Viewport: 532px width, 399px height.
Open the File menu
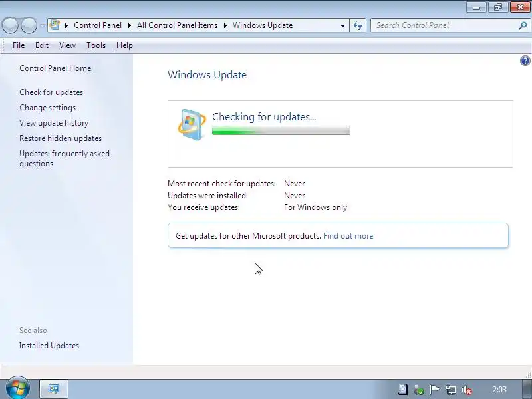coord(19,45)
